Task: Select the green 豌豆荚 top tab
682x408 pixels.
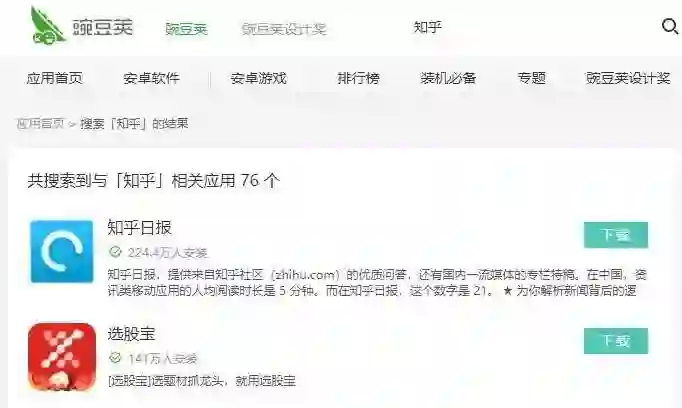Action: tap(187, 29)
